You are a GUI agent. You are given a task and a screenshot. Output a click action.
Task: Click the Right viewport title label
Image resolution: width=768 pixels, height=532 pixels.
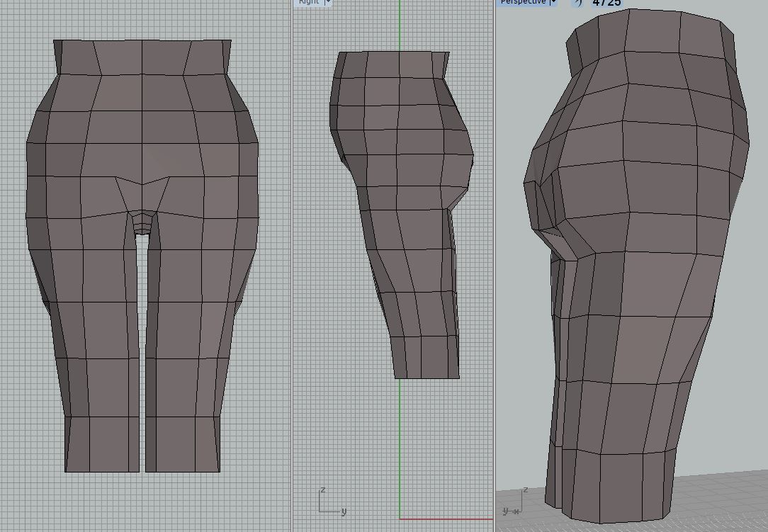pyautogui.click(x=309, y=2)
